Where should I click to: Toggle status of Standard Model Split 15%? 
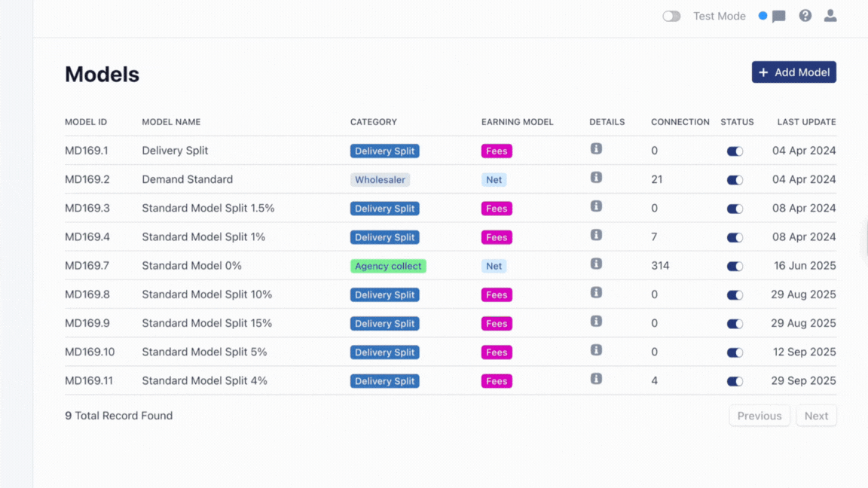[735, 324]
